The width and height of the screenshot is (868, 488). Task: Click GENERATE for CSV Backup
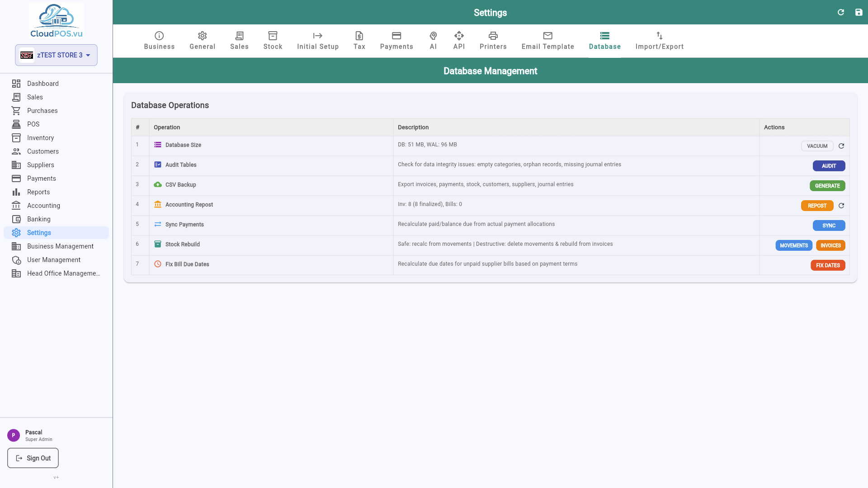click(x=827, y=186)
